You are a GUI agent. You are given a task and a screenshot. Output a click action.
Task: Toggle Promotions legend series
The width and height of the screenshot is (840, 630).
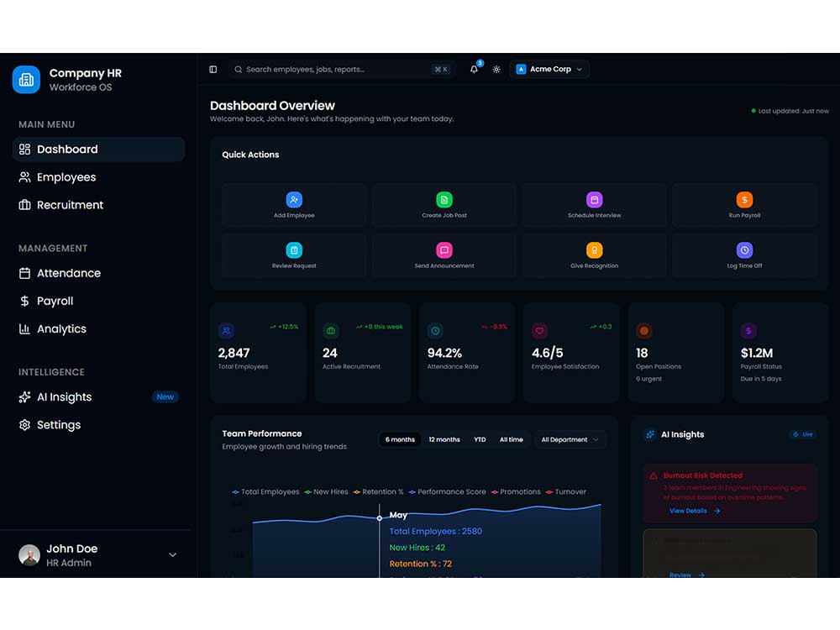(x=516, y=491)
